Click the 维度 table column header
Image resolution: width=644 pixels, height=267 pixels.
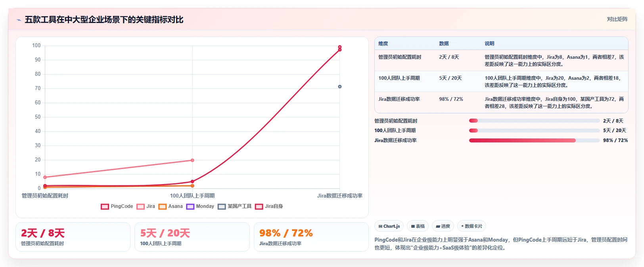[x=383, y=44]
